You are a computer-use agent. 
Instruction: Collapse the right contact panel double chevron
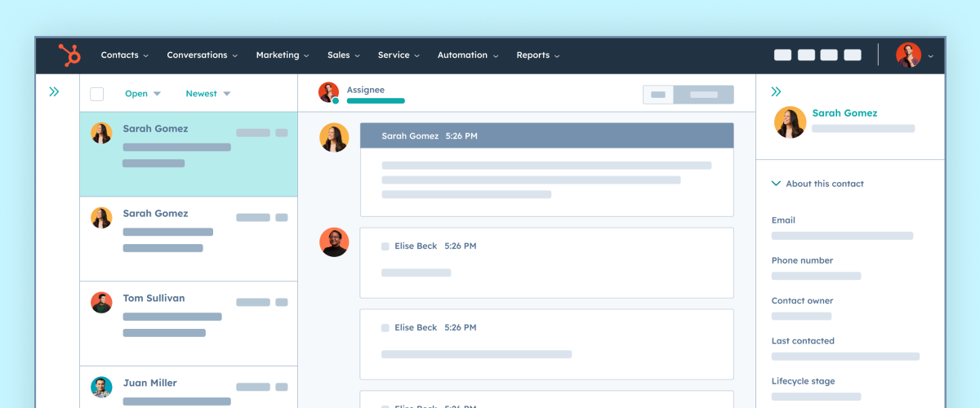(x=776, y=92)
